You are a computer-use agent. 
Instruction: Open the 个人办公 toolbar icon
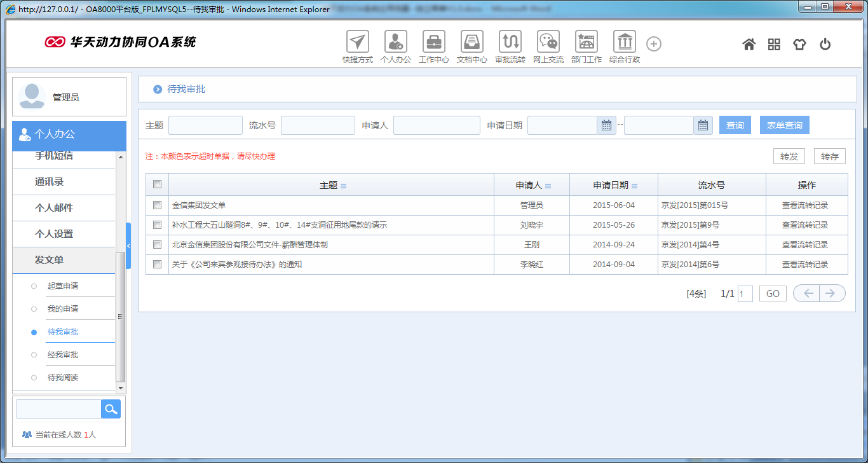point(396,42)
